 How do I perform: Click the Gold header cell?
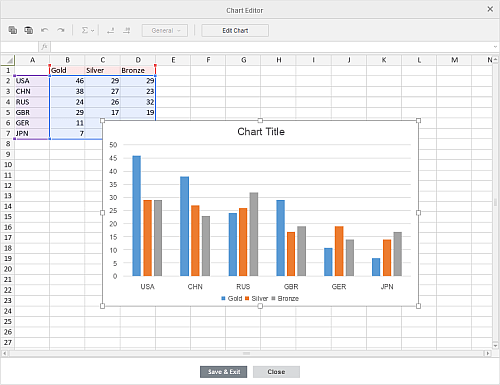(67, 70)
